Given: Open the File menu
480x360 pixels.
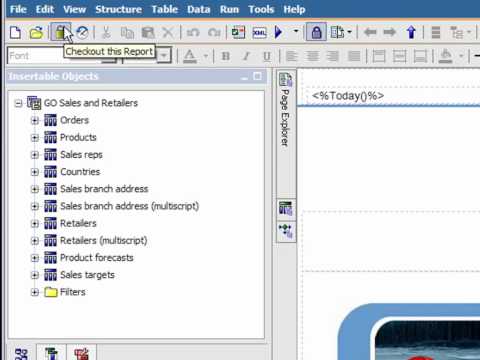Looking at the screenshot, I should pos(18,9).
